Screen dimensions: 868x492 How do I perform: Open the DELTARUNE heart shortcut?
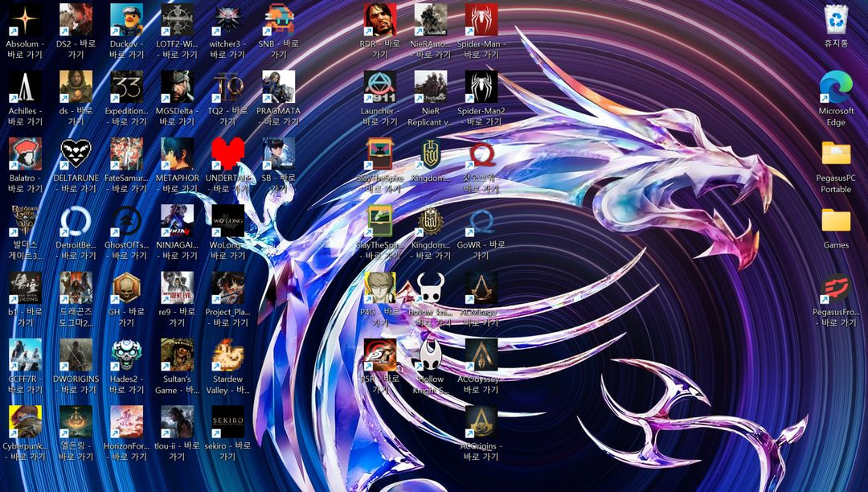[x=76, y=154]
